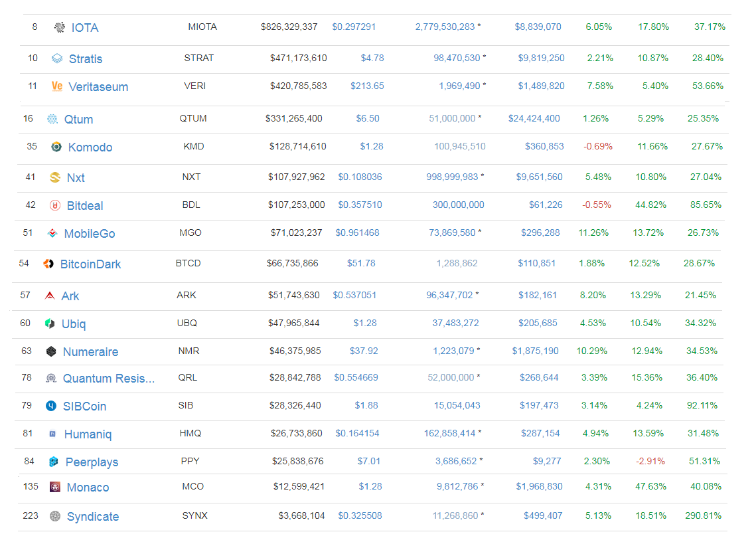Open the Quantum Resis... name link
Viewport: 756px width, 540px height.
pos(109,379)
